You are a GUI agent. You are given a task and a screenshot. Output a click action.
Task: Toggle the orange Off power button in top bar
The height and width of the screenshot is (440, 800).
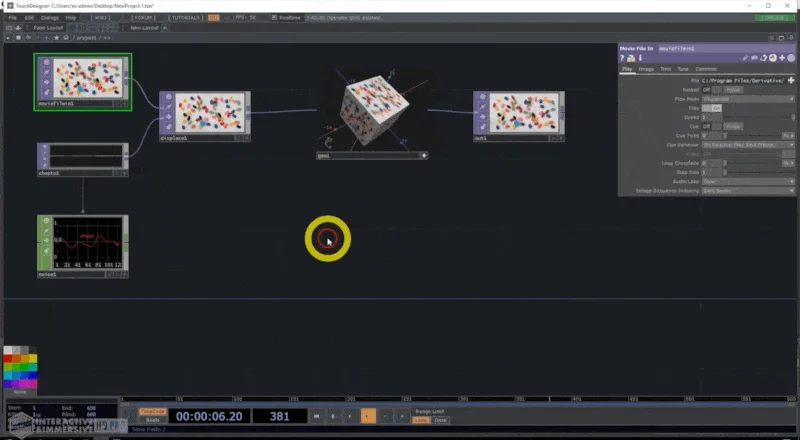pyautogui.click(x=213, y=17)
